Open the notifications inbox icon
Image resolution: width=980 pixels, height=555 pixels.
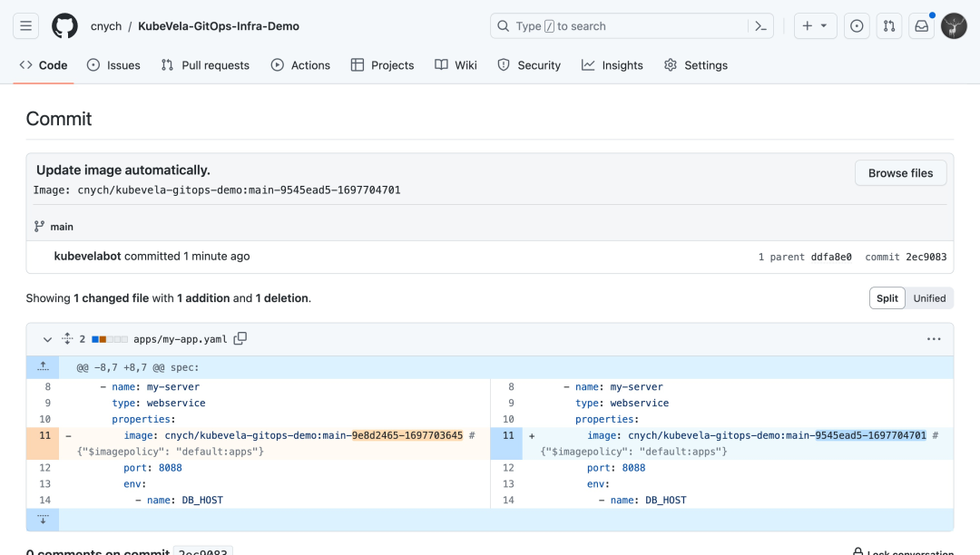tap(922, 26)
